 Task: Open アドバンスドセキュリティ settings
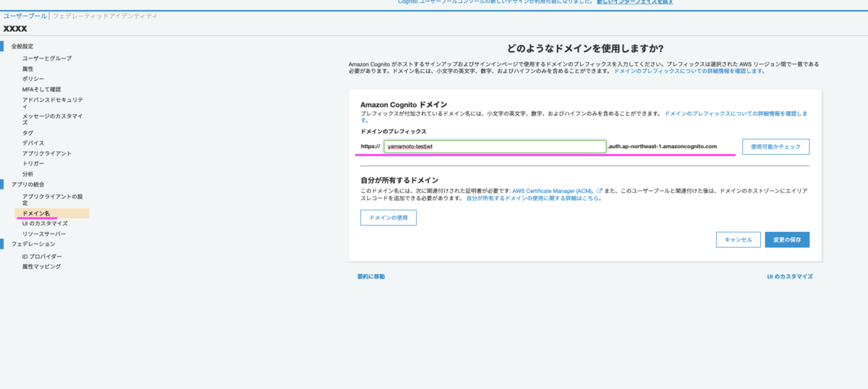[53, 103]
